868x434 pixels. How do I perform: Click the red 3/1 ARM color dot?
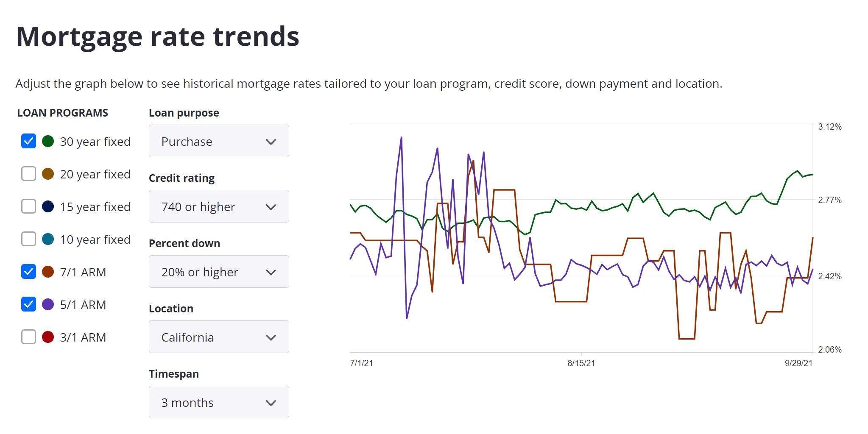click(x=48, y=337)
